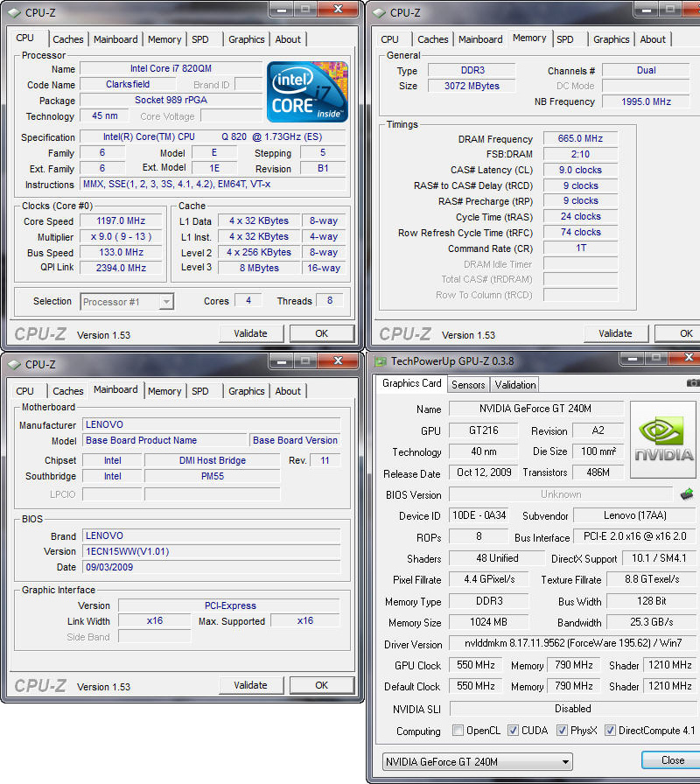
Task: Click the app icon of the CPU-Z Mainboard-tab window
Action: pyautogui.click(x=15, y=365)
